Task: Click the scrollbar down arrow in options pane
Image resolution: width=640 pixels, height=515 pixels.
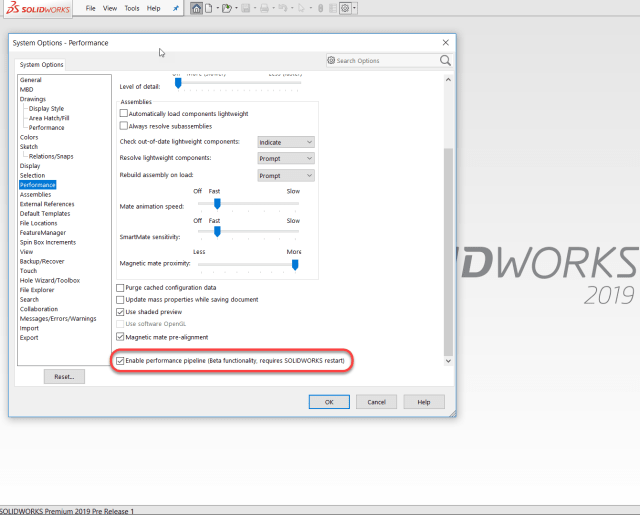Action: (448, 361)
